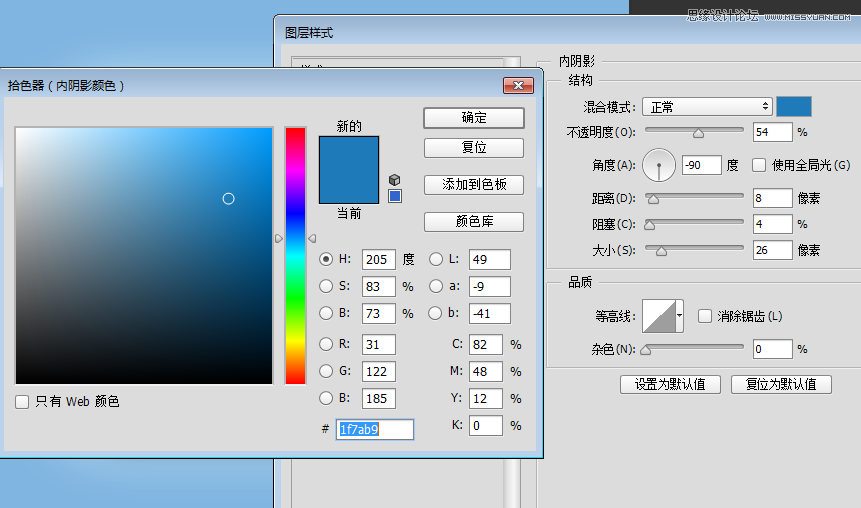Enable the Only Web Colors checkbox
The height and width of the screenshot is (508, 861).
pos(22,402)
